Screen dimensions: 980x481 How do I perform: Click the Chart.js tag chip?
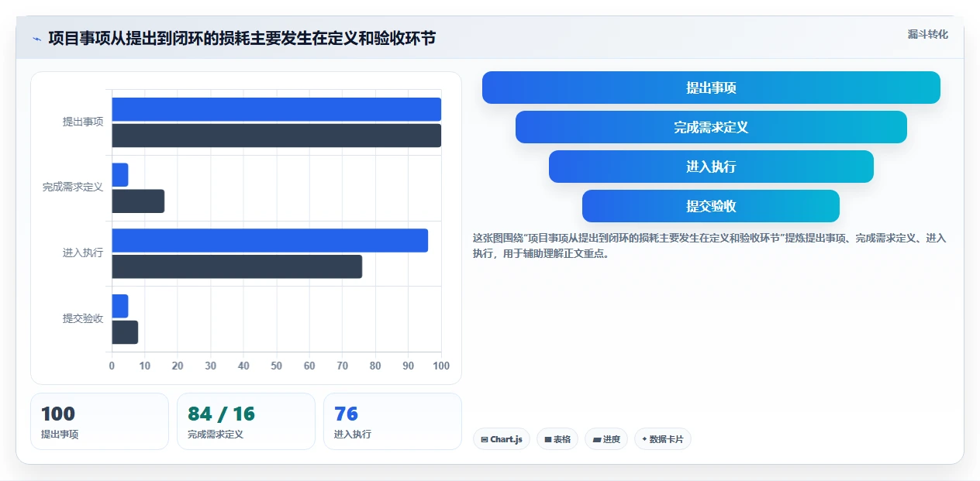(x=501, y=439)
